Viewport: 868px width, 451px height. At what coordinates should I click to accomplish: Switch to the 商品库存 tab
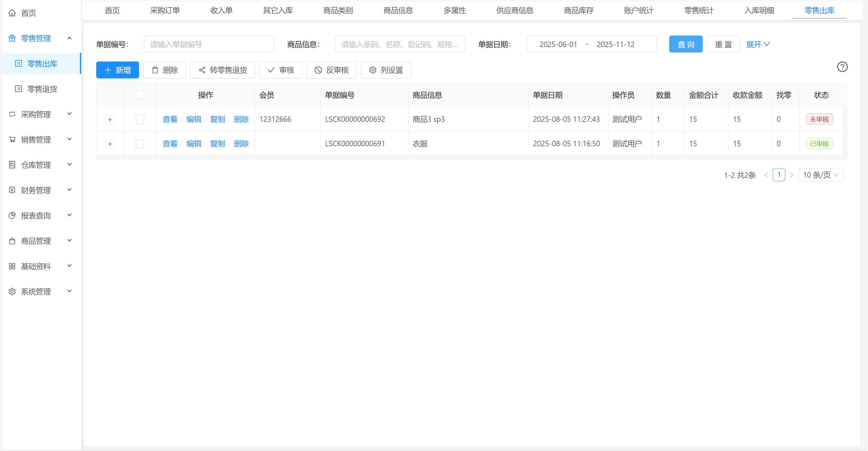tap(578, 11)
